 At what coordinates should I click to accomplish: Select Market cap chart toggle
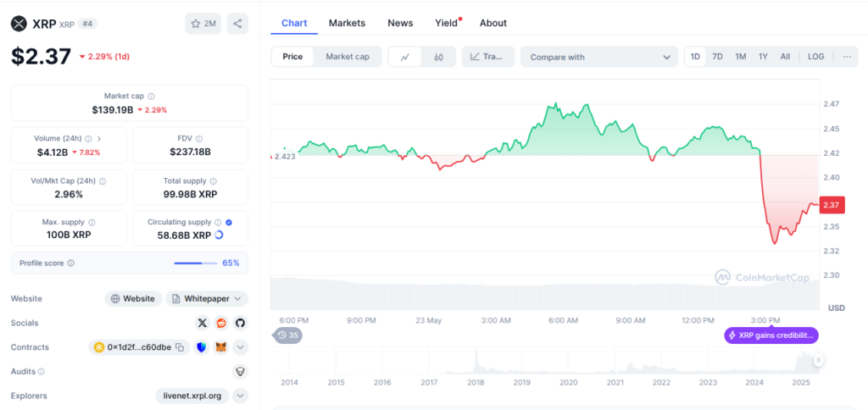tap(347, 57)
